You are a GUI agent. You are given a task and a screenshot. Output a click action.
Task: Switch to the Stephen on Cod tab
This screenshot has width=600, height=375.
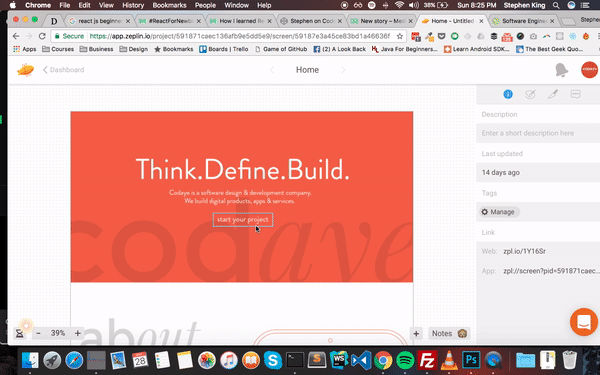(311, 21)
